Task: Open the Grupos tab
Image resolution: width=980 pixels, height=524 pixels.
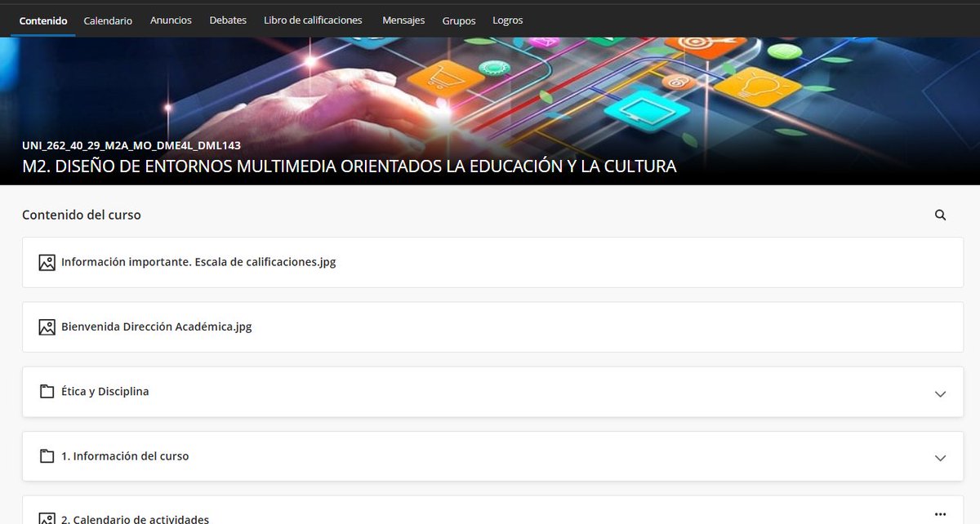Action: [459, 20]
